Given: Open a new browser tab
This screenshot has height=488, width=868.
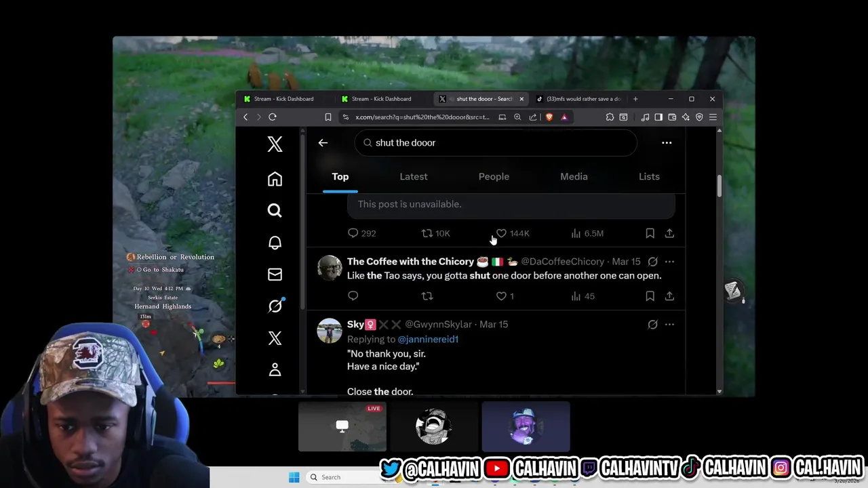Looking at the screenshot, I should coord(635,99).
